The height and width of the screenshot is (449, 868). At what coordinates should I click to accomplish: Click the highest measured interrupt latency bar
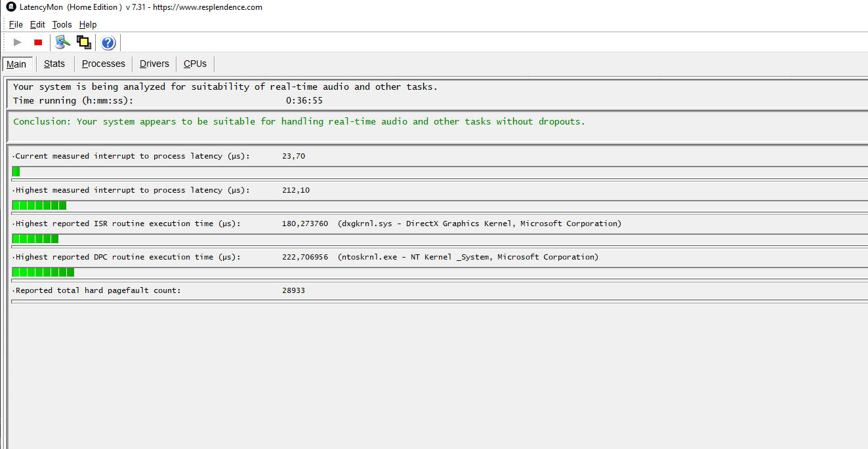point(440,205)
